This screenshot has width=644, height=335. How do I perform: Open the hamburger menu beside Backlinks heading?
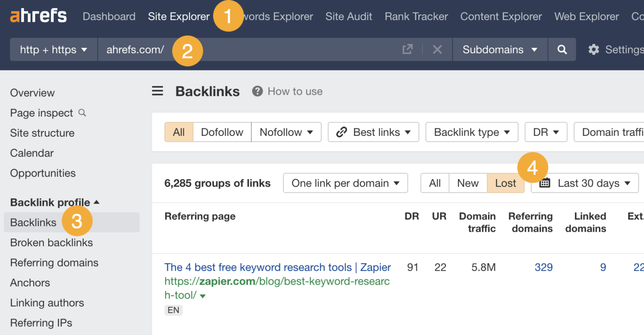tap(157, 91)
